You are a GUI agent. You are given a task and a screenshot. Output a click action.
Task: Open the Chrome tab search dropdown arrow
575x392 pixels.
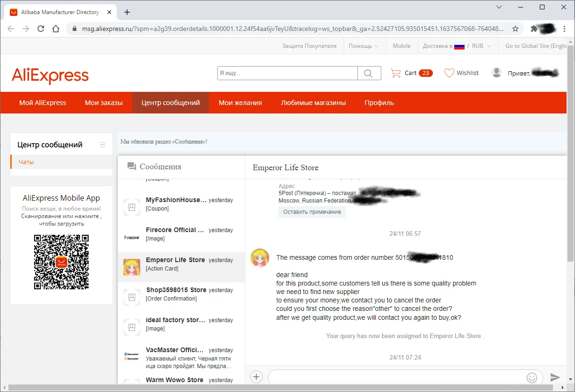[x=499, y=7]
